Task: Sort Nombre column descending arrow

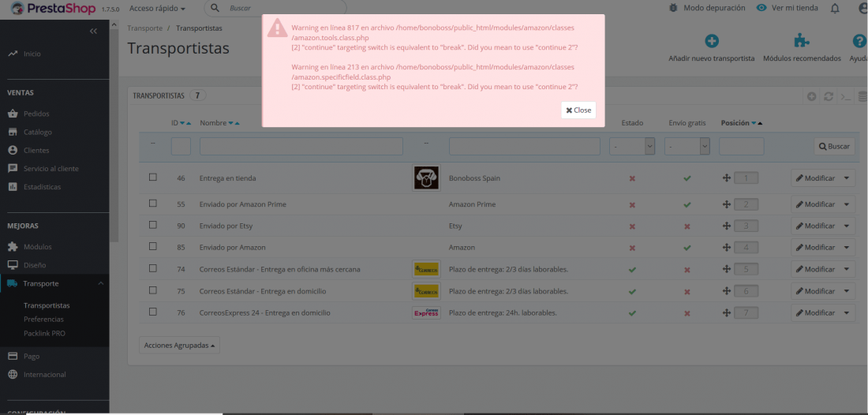Action: click(231, 123)
